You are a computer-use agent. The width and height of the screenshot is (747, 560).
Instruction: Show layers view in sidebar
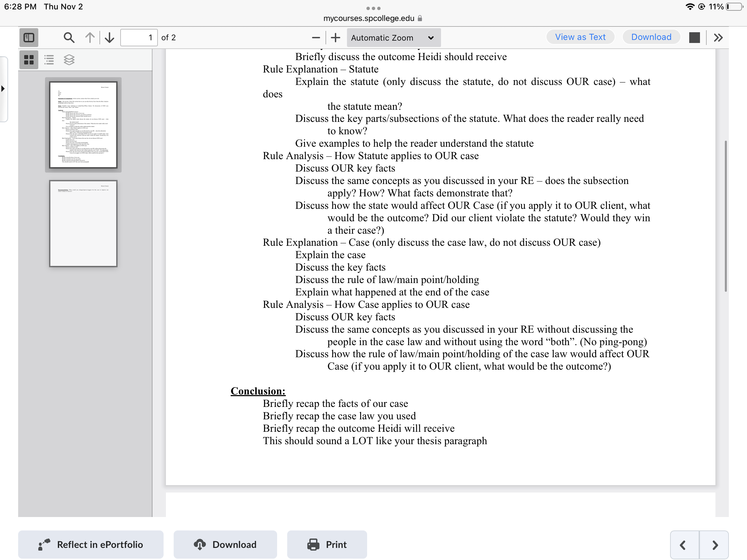click(69, 60)
